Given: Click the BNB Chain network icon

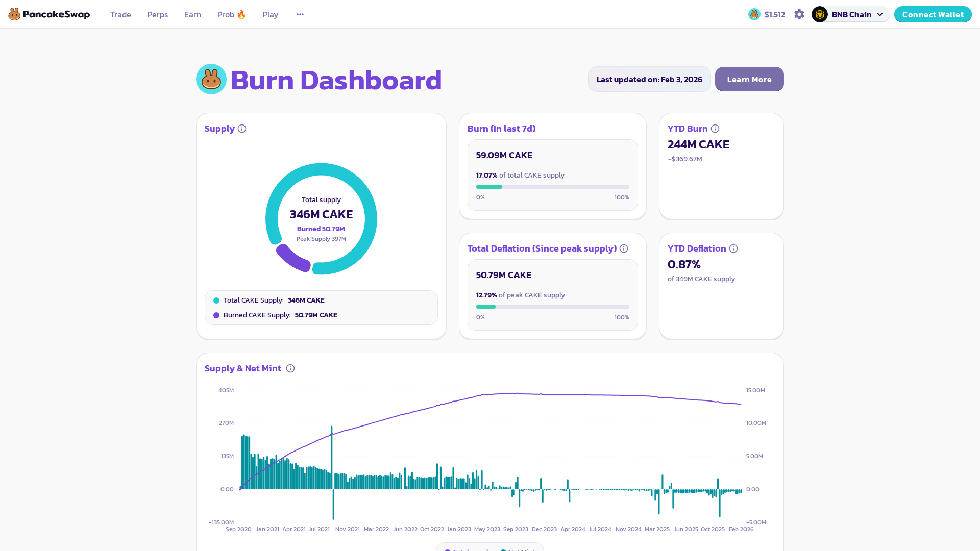Looking at the screenshot, I should point(820,14).
